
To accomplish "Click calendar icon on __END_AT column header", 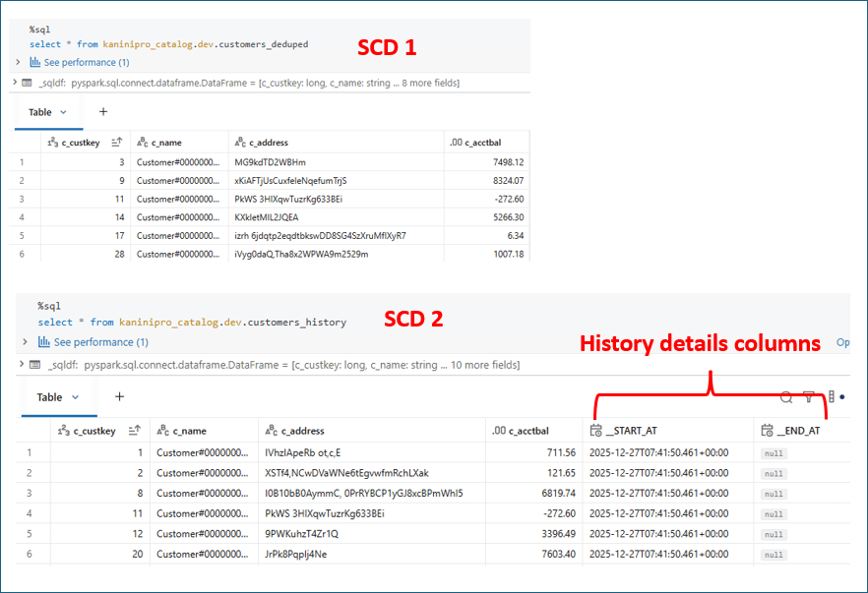I will pos(767,431).
